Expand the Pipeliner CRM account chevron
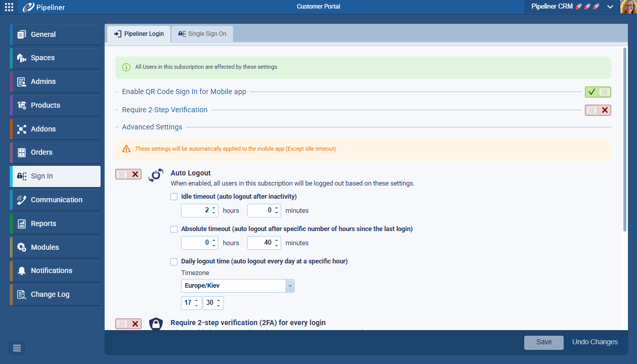Screen dimensions: 637x364 pos(610,7)
